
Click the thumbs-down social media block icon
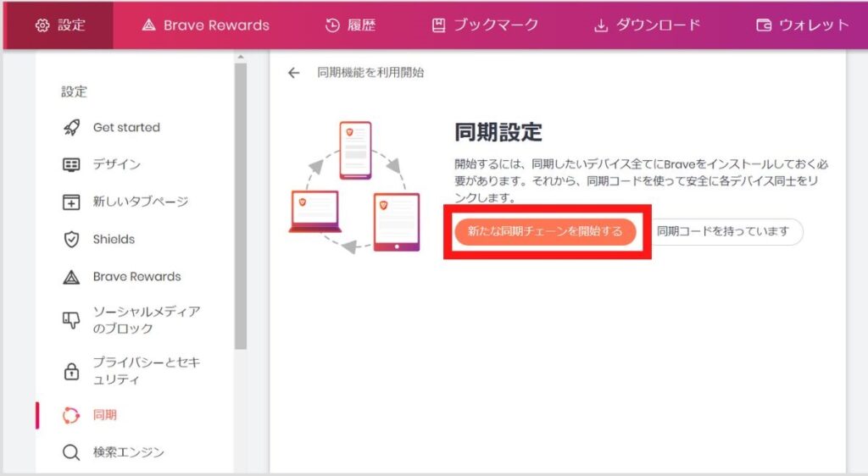click(x=71, y=320)
